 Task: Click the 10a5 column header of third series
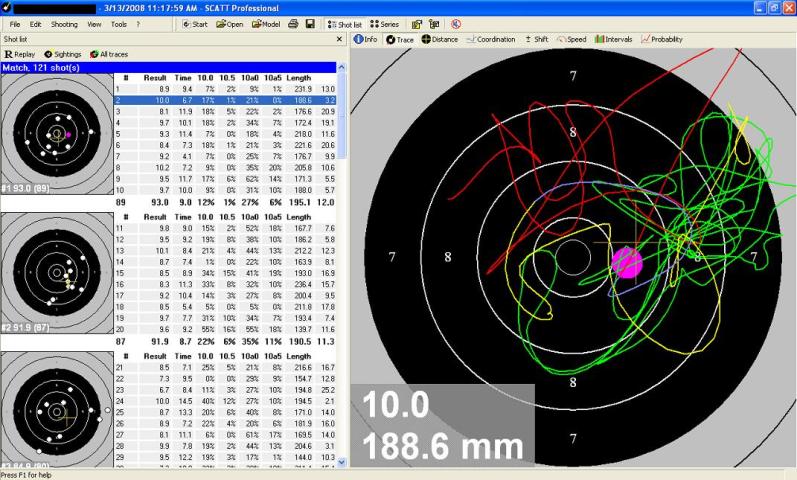273,356
